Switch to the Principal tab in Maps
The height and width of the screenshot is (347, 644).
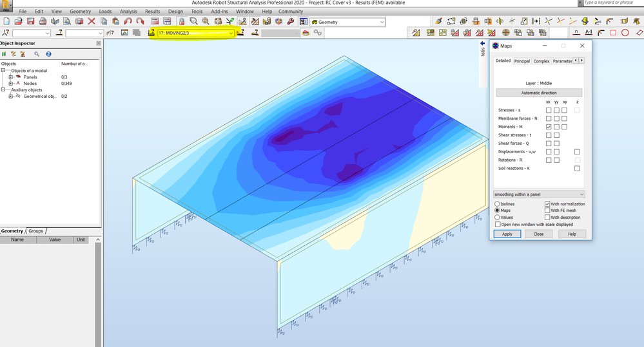522,61
